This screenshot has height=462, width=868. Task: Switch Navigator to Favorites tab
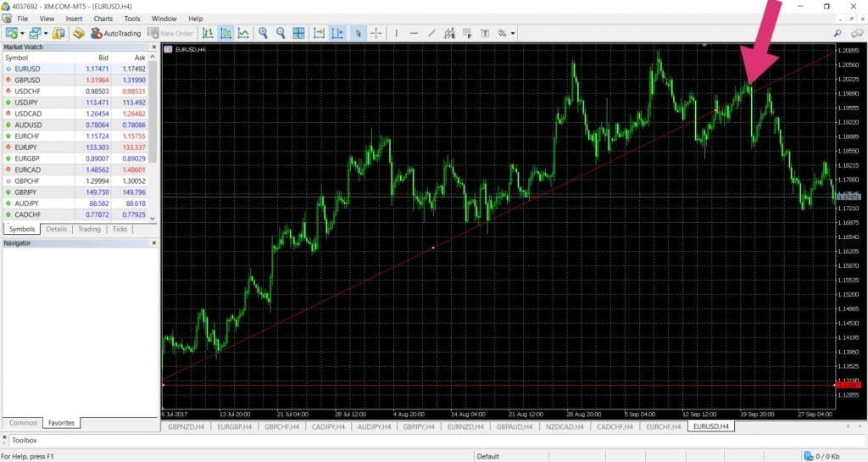61,423
